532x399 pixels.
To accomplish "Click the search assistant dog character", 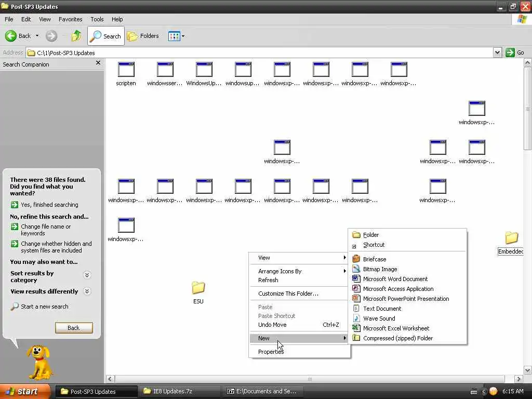I will click(39, 362).
